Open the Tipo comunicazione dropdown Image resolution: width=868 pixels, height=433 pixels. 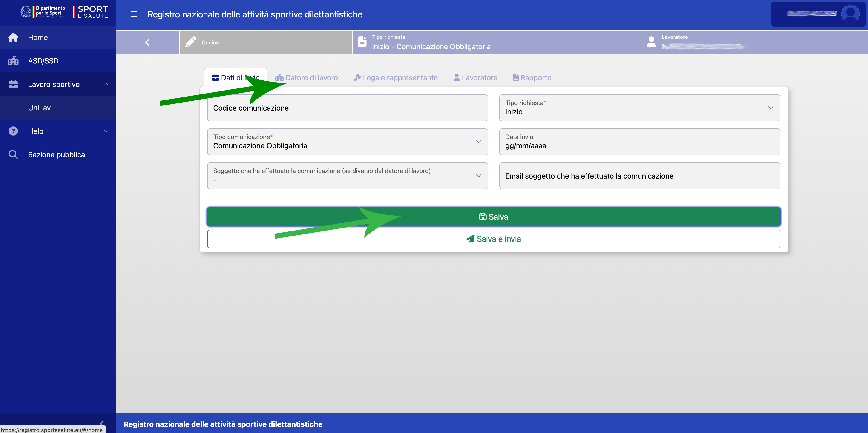pos(347,142)
